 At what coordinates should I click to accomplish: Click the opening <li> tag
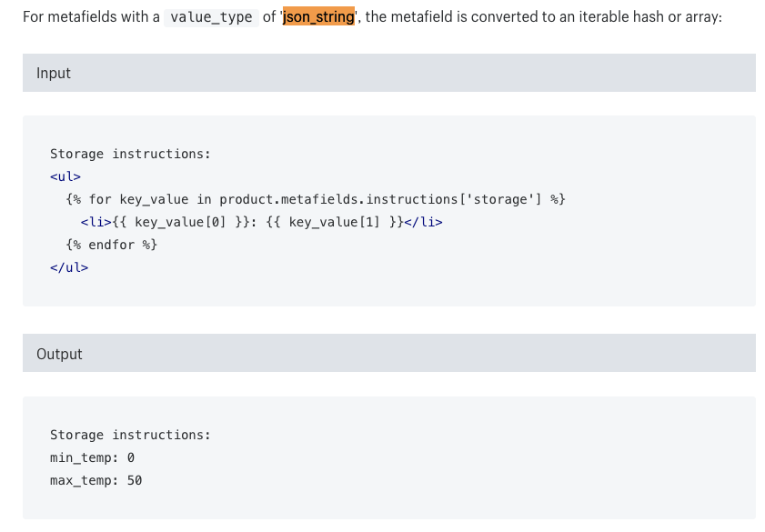[96, 222]
